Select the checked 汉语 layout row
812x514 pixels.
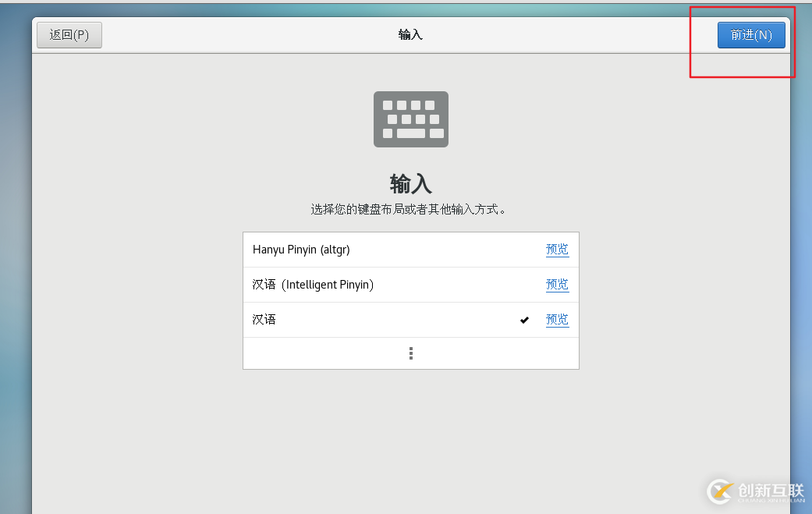pos(351,319)
